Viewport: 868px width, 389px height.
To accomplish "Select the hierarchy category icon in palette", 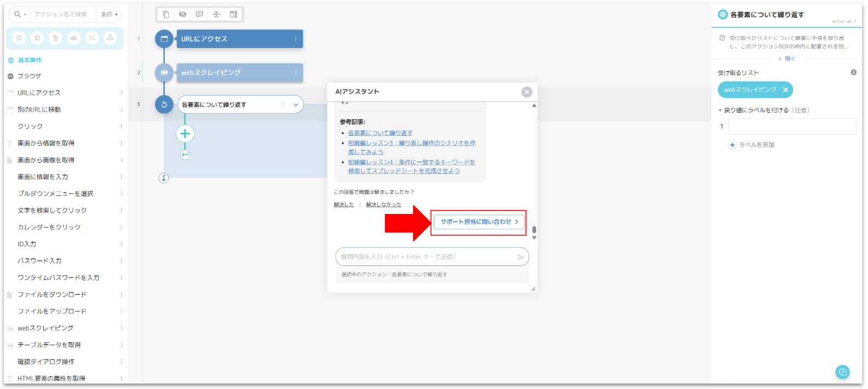I will [110, 38].
